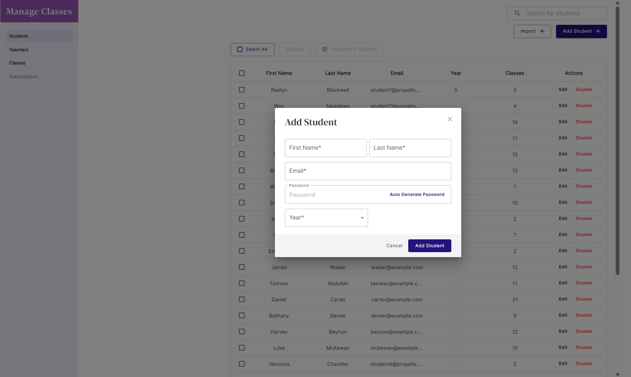The width and height of the screenshot is (631, 377).
Task: Edit the Raelyn Blackwell student
Action: 563,90
